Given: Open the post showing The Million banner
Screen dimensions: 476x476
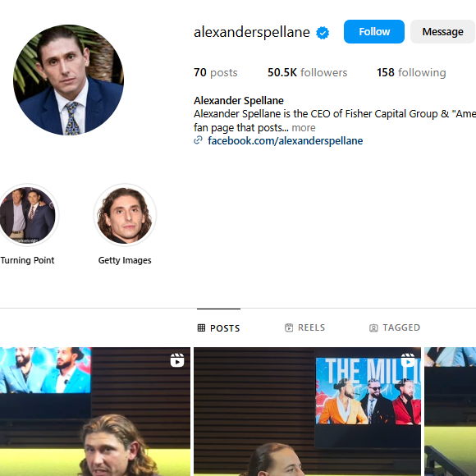Looking at the screenshot, I should click(x=307, y=411).
